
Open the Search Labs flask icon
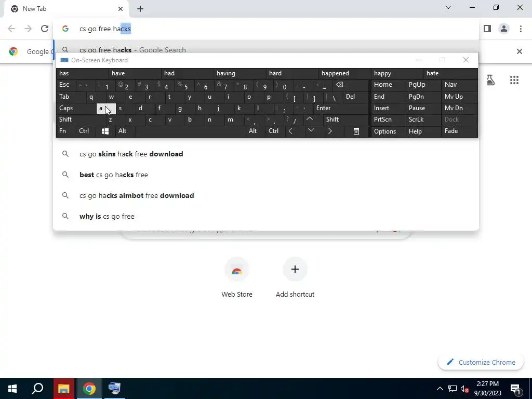point(490,80)
